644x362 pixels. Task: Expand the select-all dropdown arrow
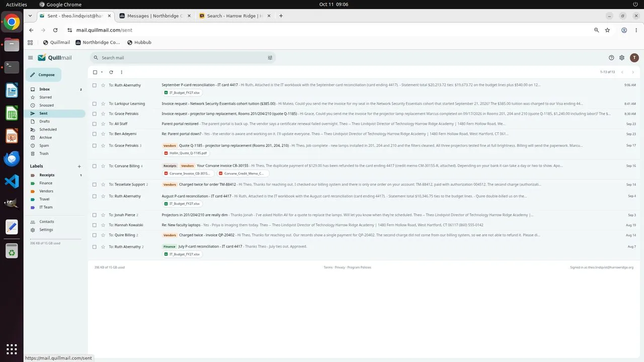click(x=102, y=72)
